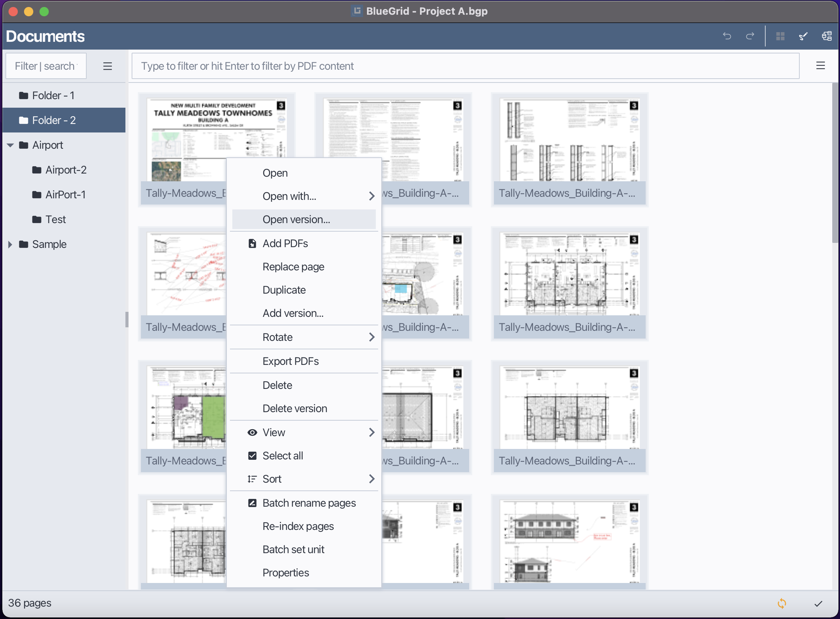Click the checkmark markup icon in header
Image resolution: width=840 pixels, height=619 pixels.
point(803,36)
